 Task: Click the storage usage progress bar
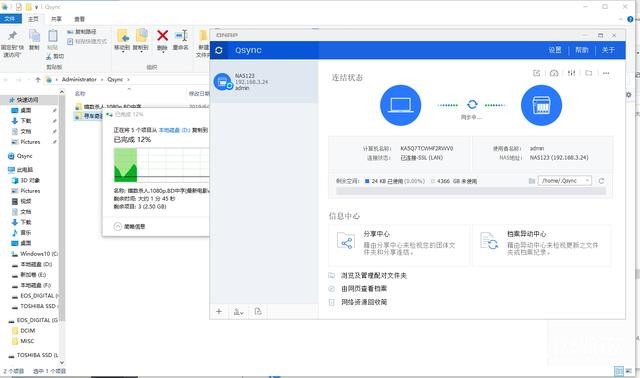coord(471,191)
